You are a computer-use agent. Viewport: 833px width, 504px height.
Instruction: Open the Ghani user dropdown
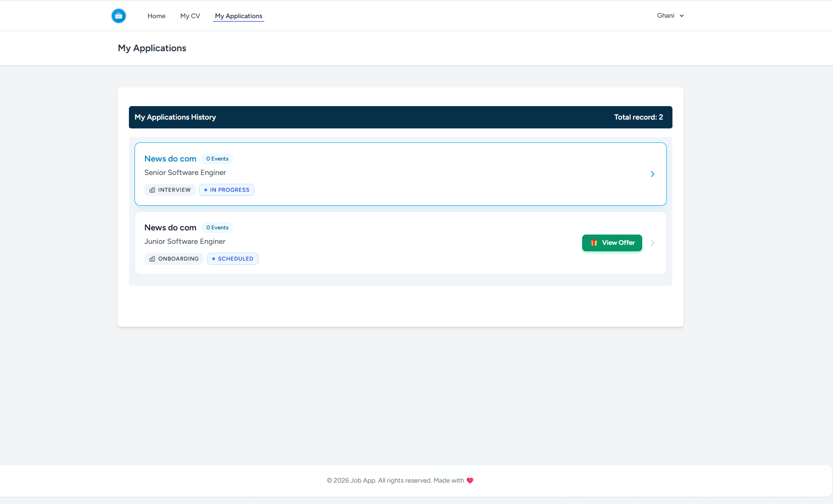coord(670,15)
